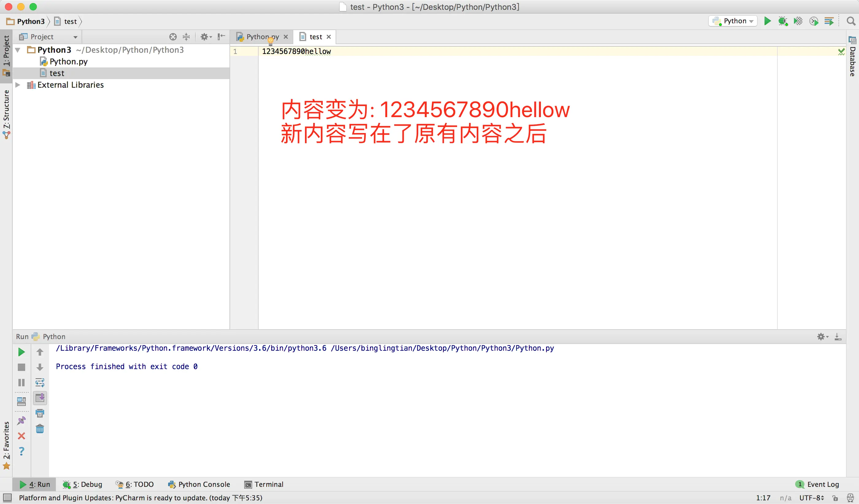Viewport: 859px width, 504px height.
Task: Click the Debug bug icon in top toolbar
Action: [x=783, y=21]
